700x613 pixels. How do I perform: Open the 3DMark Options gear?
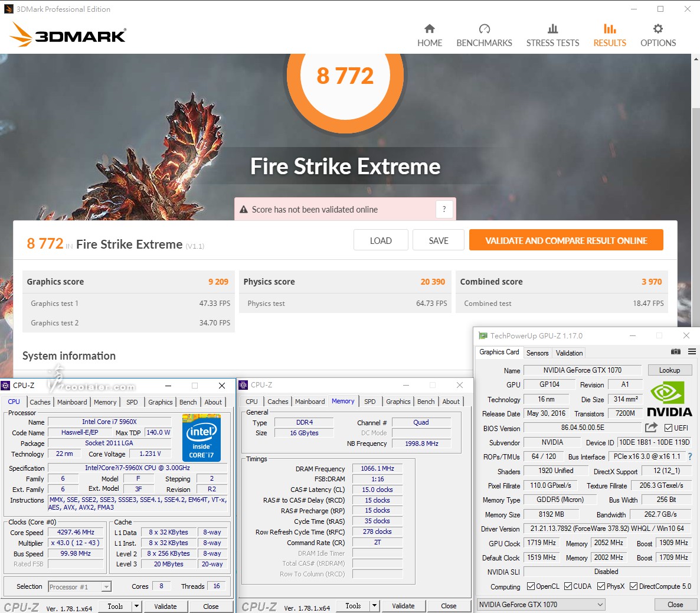[658, 36]
